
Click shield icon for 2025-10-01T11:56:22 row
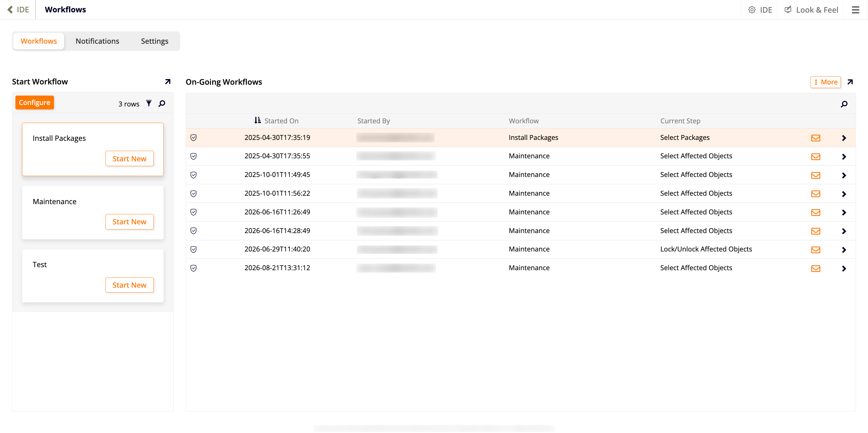point(193,194)
